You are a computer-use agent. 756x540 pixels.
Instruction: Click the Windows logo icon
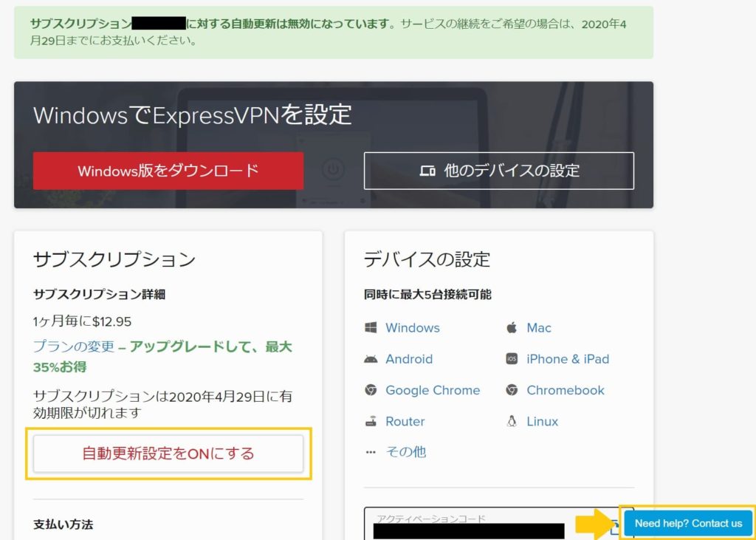pos(371,328)
